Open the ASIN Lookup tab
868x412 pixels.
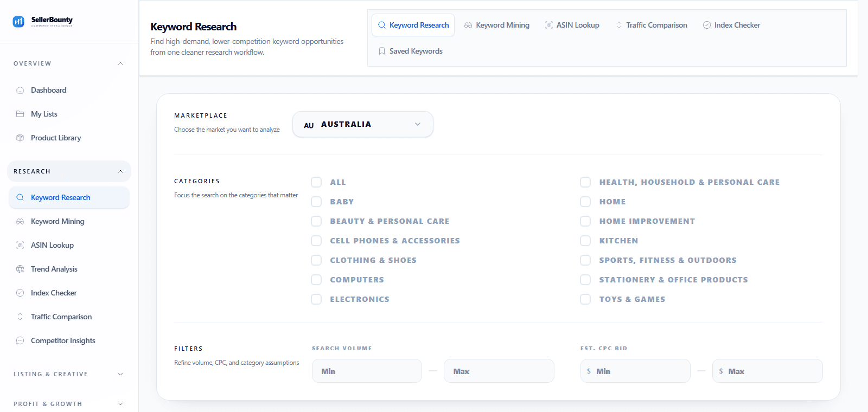pyautogui.click(x=572, y=25)
